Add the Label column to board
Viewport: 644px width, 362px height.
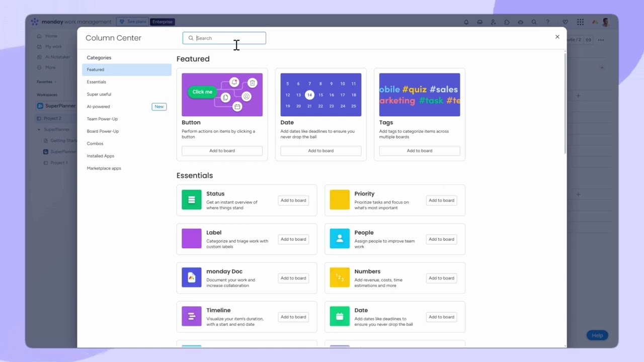293,239
